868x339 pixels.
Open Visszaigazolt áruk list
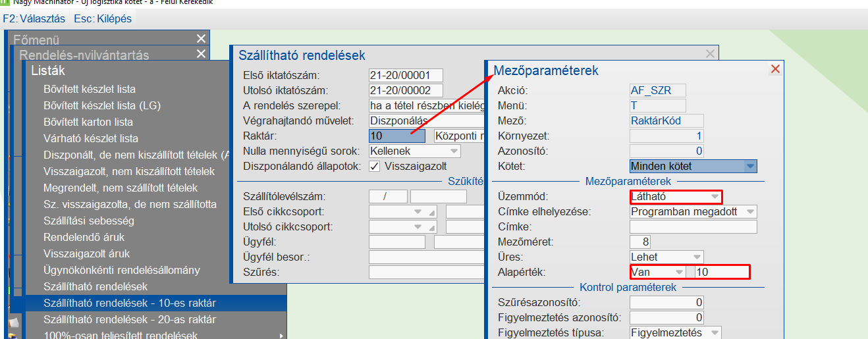pos(86,253)
